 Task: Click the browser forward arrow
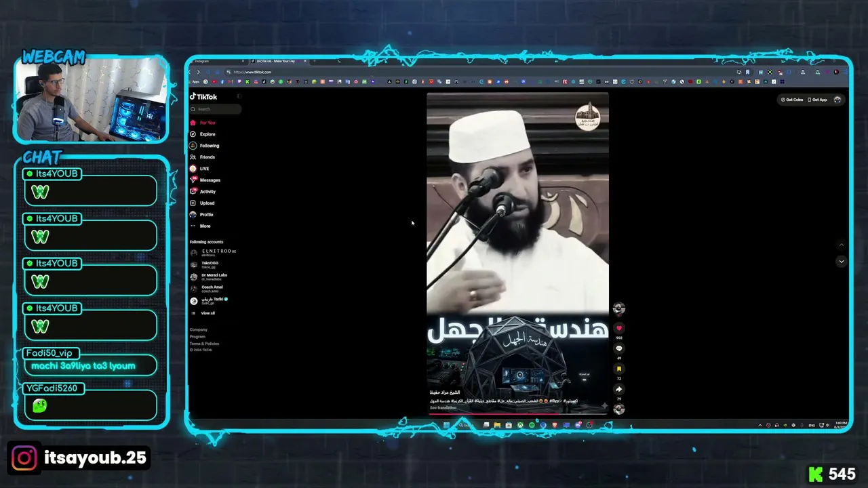coord(198,72)
